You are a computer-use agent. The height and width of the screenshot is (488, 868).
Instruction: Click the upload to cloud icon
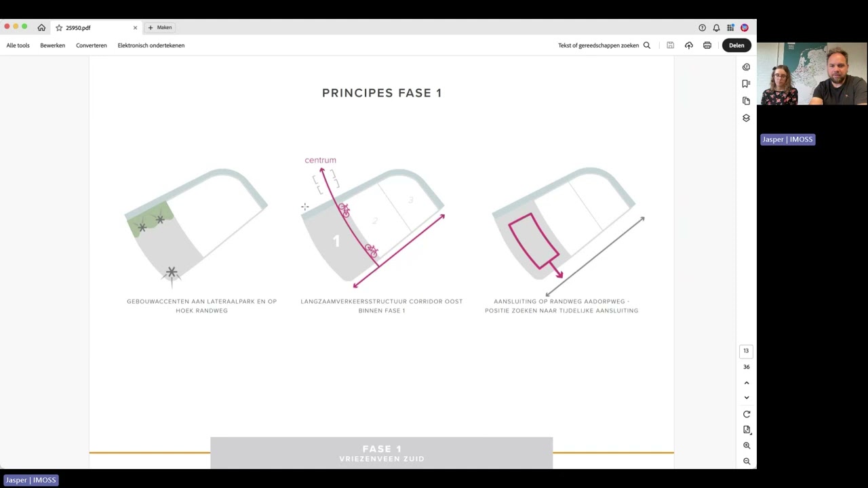point(689,45)
